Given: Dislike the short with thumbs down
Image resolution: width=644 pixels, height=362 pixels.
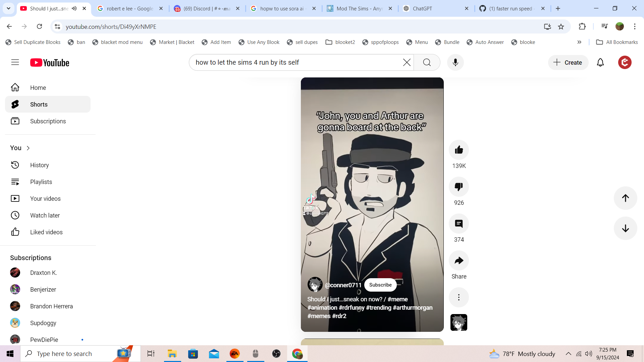Looking at the screenshot, I should [x=459, y=187].
